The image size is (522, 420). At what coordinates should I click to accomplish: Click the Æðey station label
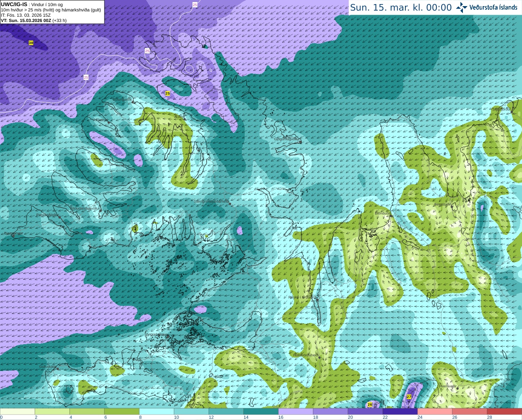178,117
